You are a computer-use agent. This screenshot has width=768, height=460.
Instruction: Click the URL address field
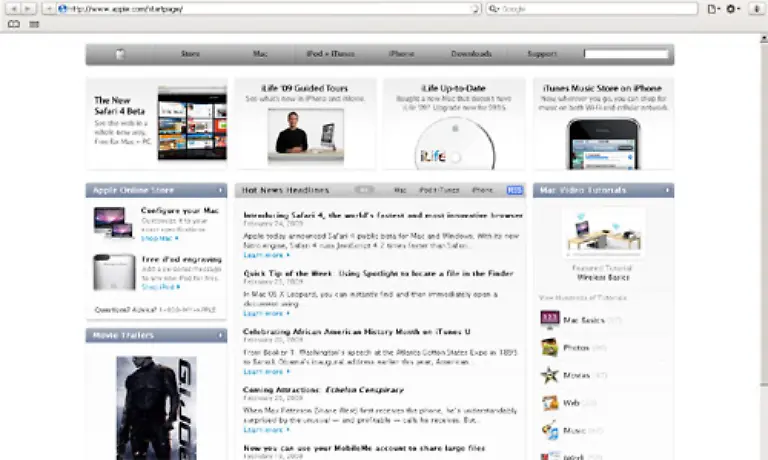(264, 9)
